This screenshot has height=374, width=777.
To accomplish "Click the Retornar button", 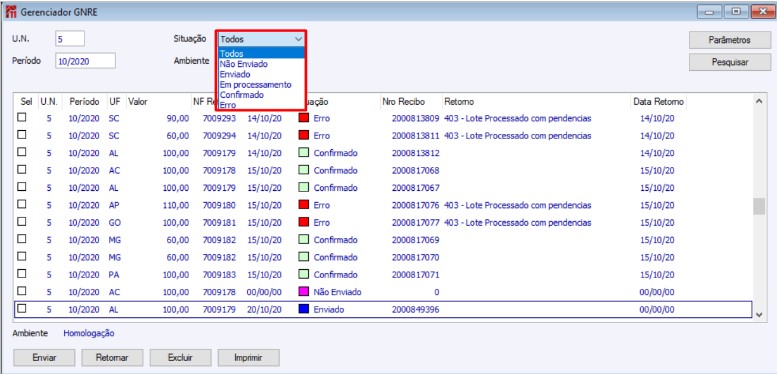I will 112,358.
